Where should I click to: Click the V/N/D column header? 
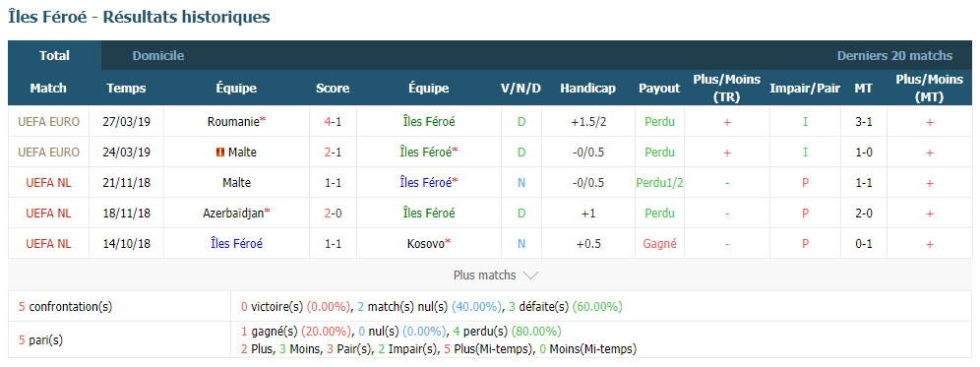click(x=521, y=89)
